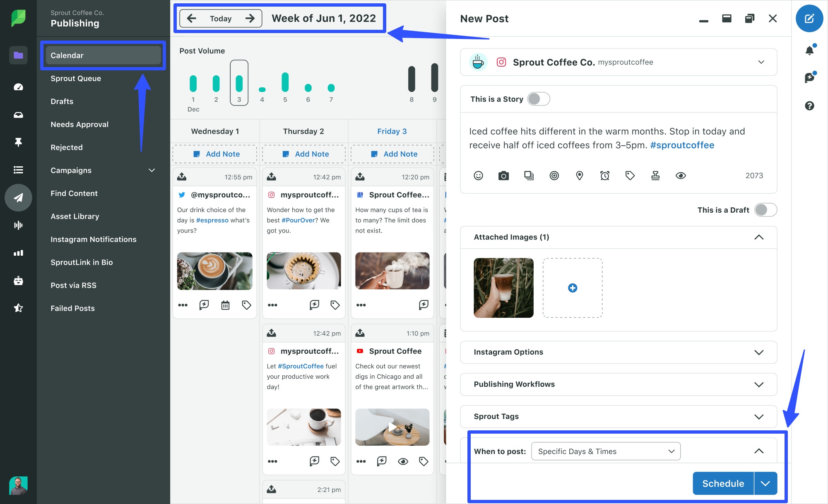
Task: Enable the 'This is a Draft' toggle
Action: (765, 210)
